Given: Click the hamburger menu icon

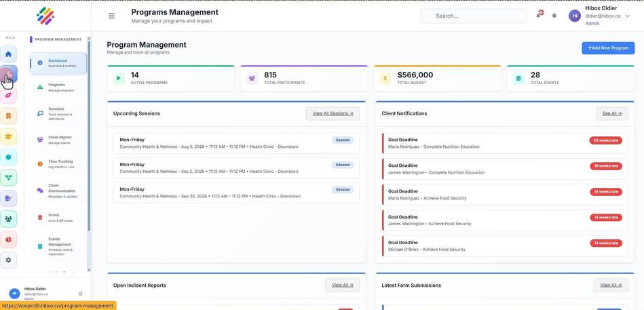Looking at the screenshot, I should pyautogui.click(x=111, y=16).
